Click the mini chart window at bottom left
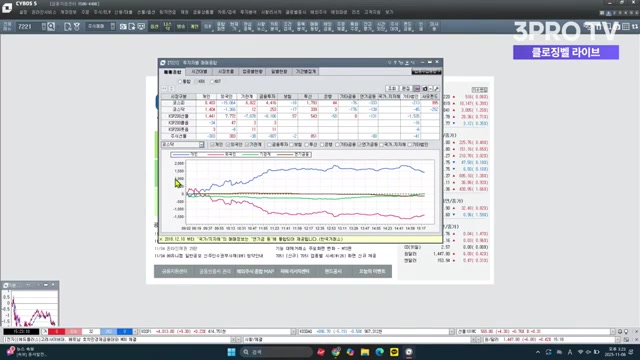This screenshot has width=640, height=360. (30, 304)
